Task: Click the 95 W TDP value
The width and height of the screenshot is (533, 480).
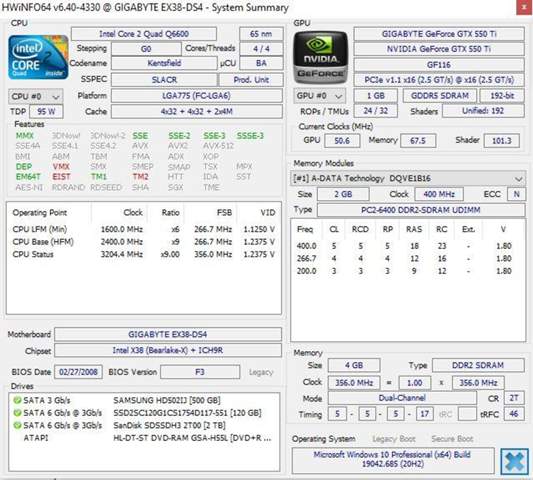Action: pyautogui.click(x=46, y=112)
